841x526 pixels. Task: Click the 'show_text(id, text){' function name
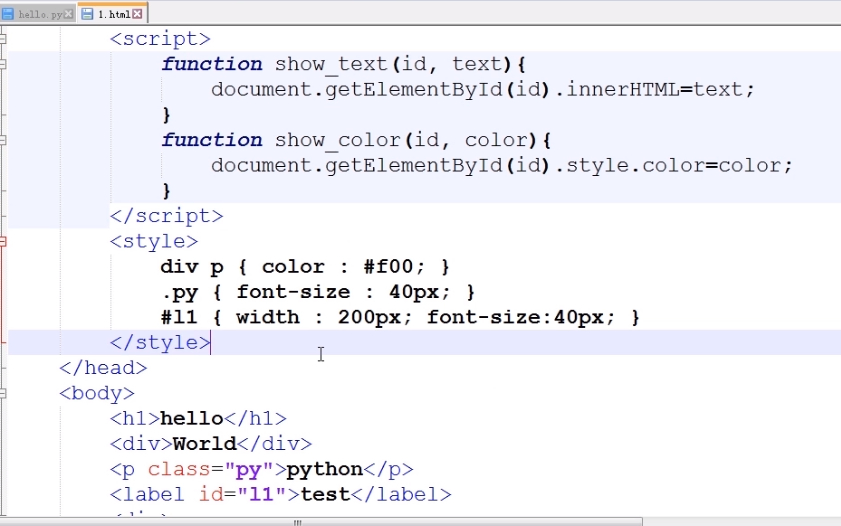(x=400, y=64)
